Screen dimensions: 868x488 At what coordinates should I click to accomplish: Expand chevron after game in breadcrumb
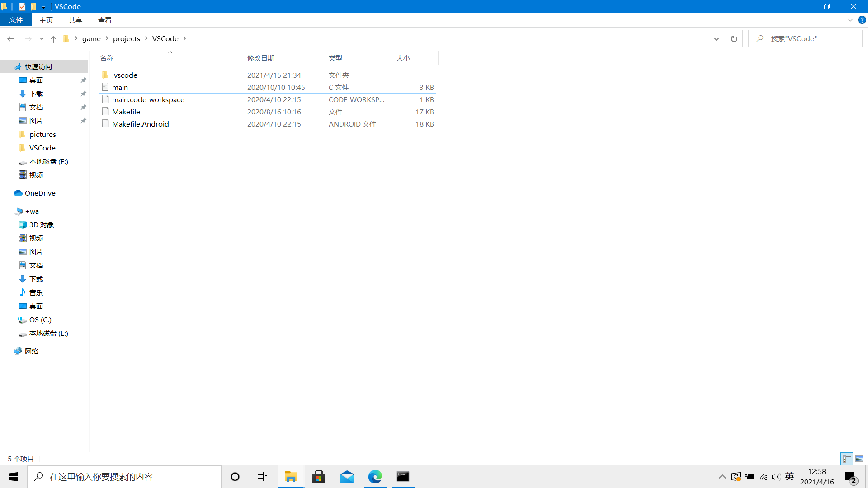[x=107, y=38]
